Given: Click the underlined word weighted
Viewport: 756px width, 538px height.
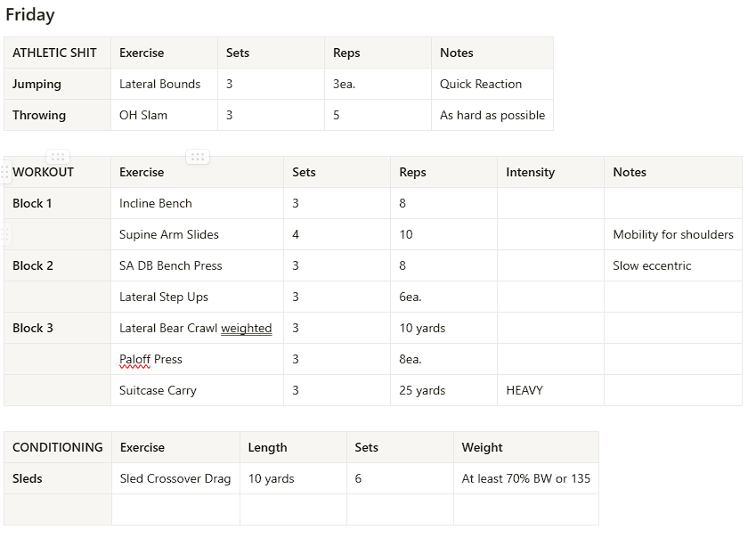Looking at the screenshot, I should pyautogui.click(x=247, y=328).
